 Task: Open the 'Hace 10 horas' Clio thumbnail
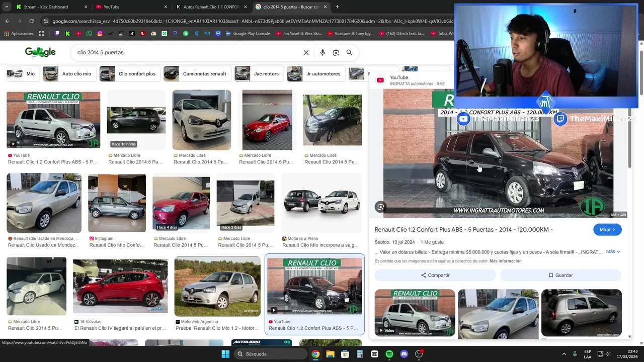[x=136, y=120]
